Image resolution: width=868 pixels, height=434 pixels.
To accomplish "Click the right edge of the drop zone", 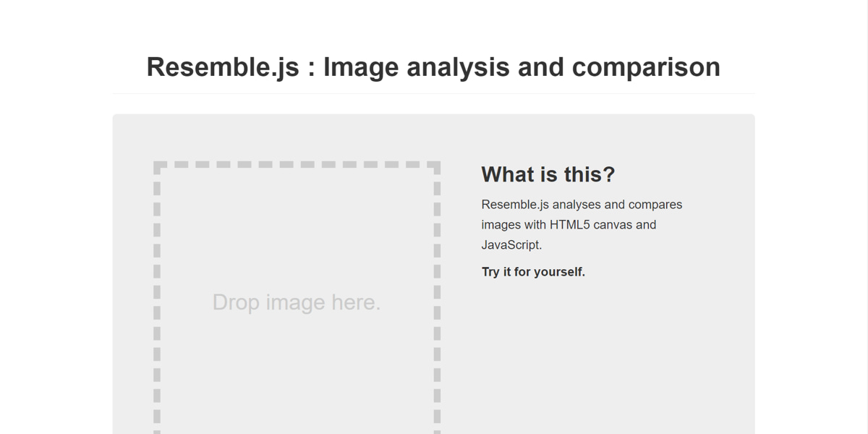I will click(437, 302).
